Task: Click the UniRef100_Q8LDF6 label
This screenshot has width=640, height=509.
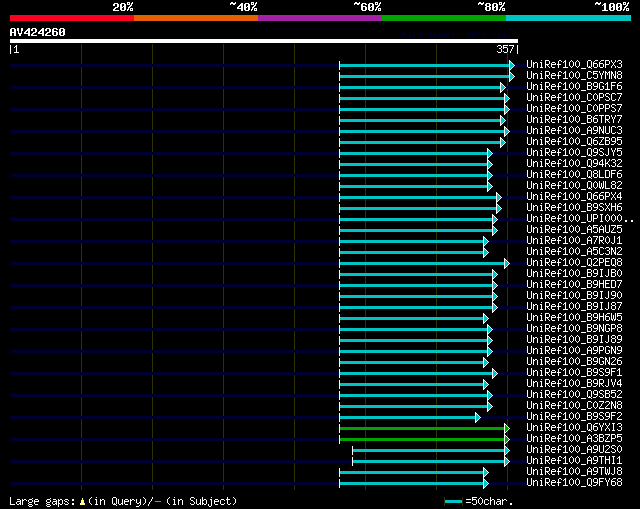Action: coord(574,175)
